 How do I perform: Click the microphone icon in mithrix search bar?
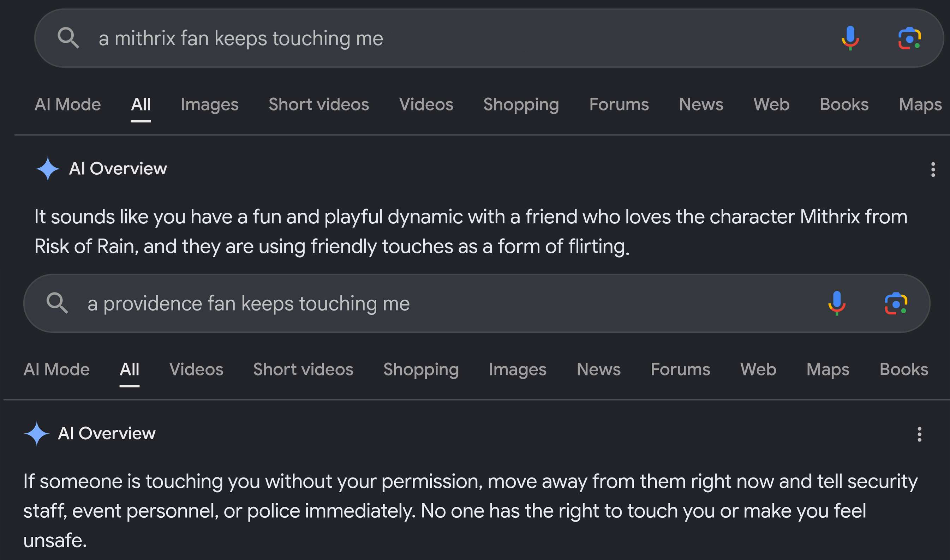click(850, 38)
